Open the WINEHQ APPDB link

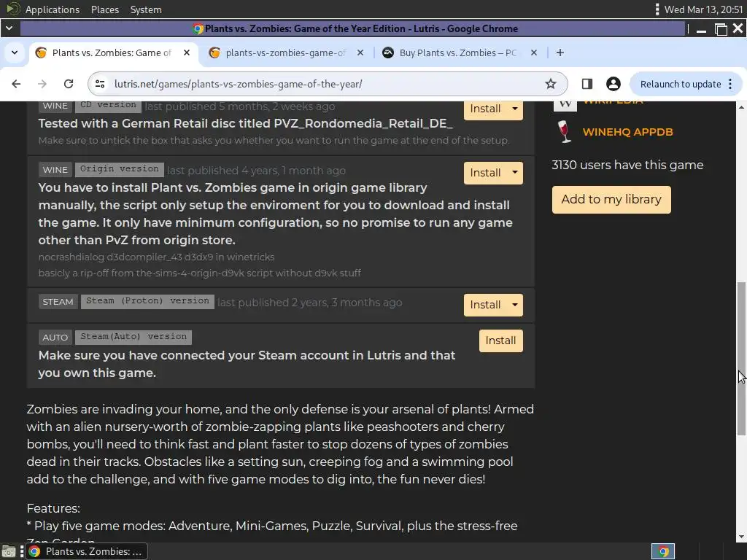coord(627,132)
